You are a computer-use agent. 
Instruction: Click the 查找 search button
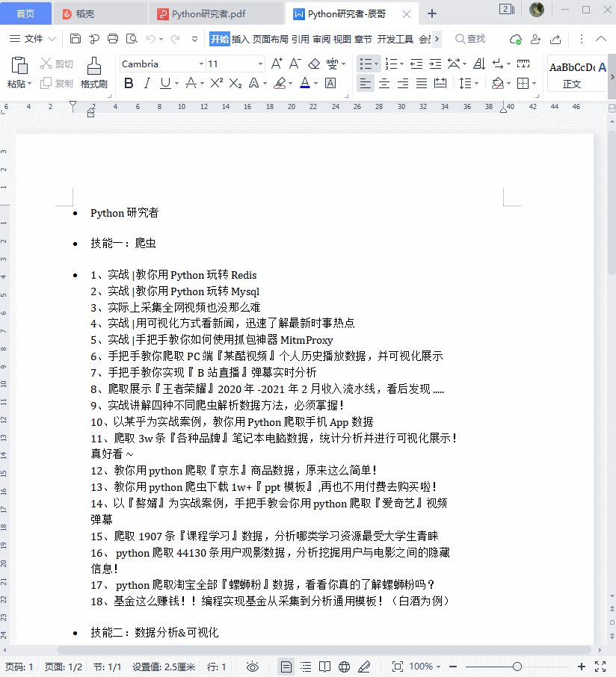(470, 39)
